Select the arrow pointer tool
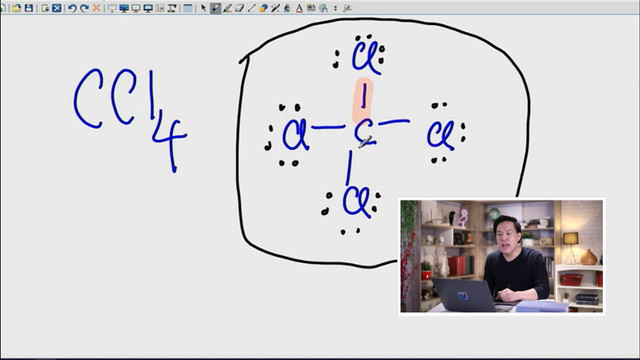640x360 pixels. tap(203, 8)
